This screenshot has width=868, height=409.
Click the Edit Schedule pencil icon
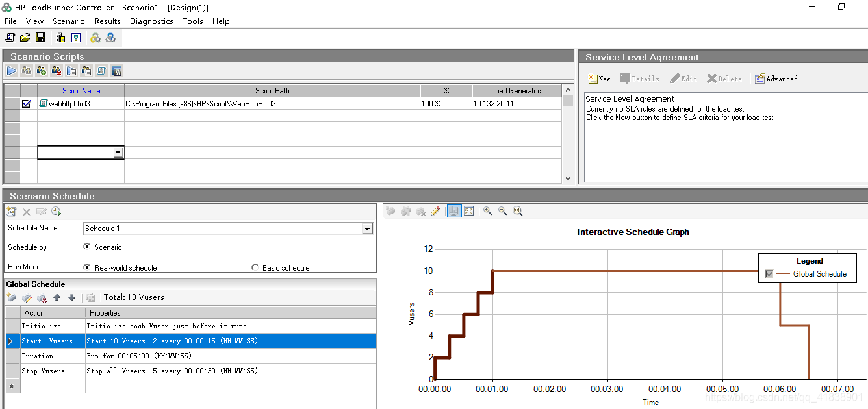(435, 211)
